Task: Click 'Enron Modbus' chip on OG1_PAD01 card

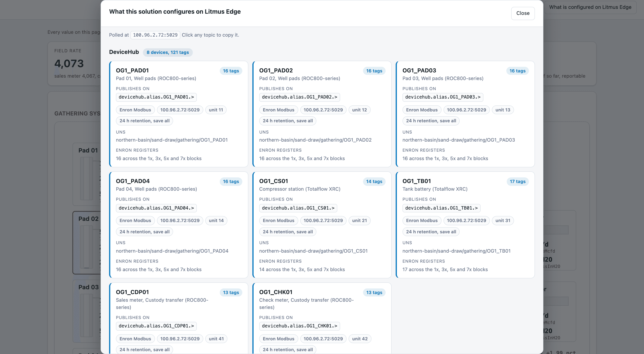Action: pos(135,110)
